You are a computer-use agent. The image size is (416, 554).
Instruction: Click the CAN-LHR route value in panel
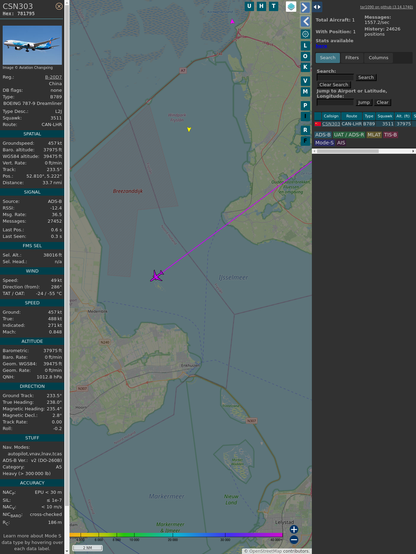pos(52,125)
